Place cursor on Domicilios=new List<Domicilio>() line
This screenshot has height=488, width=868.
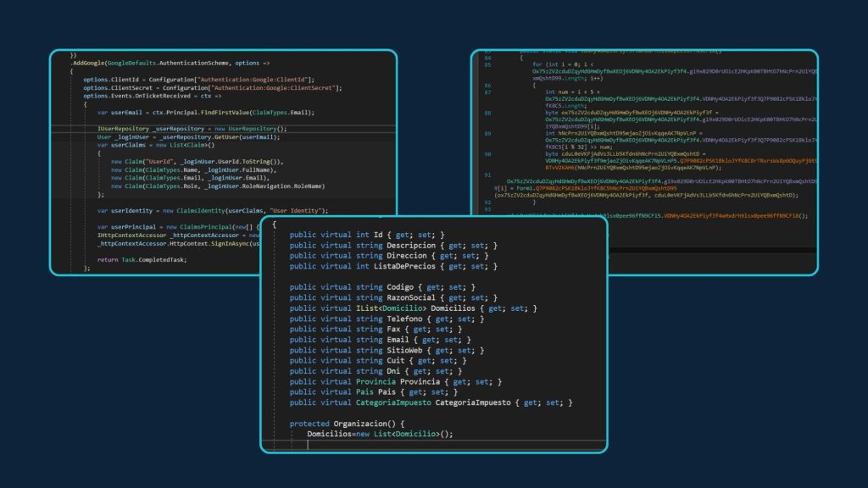(380, 435)
